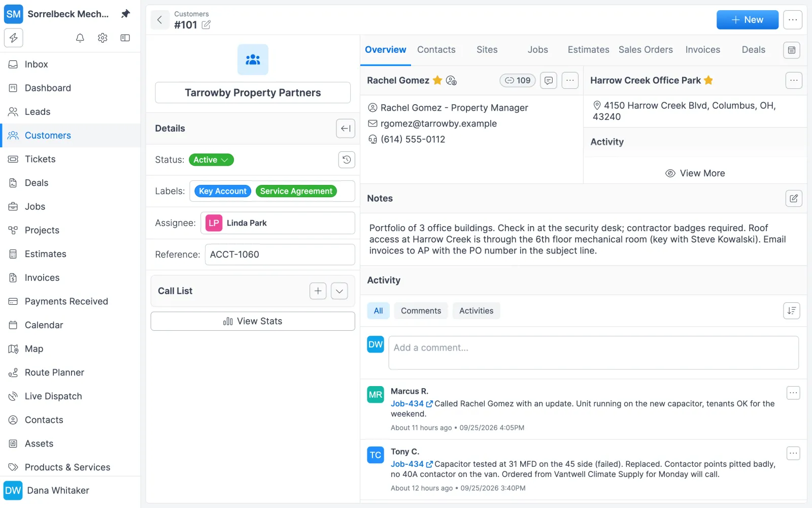Open Live Dispatch in the sidebar

coord(71,396)
